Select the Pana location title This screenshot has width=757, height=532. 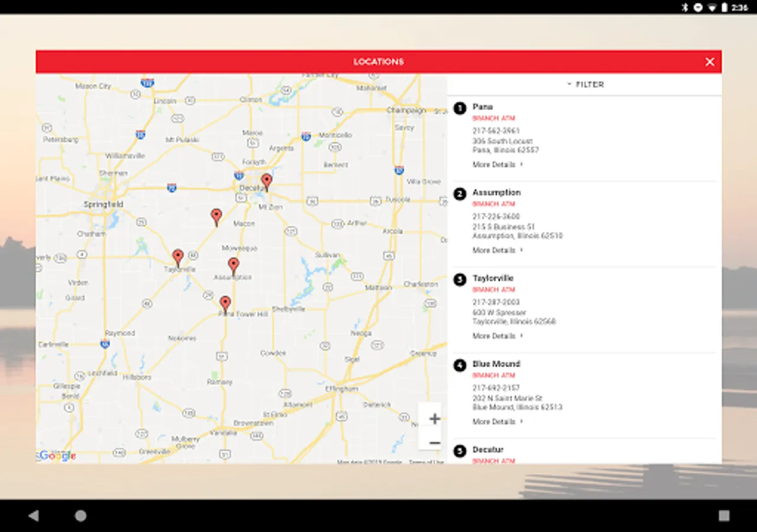click(483, 107)
